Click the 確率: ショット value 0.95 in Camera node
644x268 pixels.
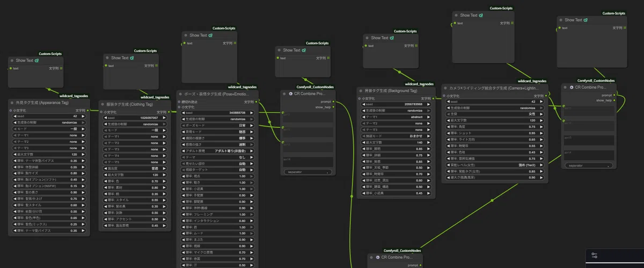532,133
